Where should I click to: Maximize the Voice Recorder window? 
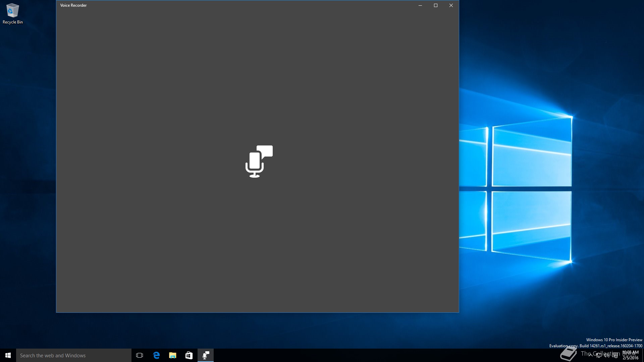tap(436, 5)
